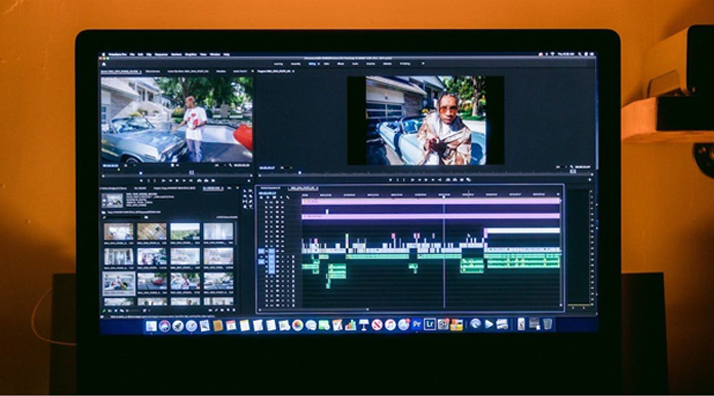This screenshot has height=396, width=714.
Task: Open the Sequence menu
Action: click(x=161, y=55)
